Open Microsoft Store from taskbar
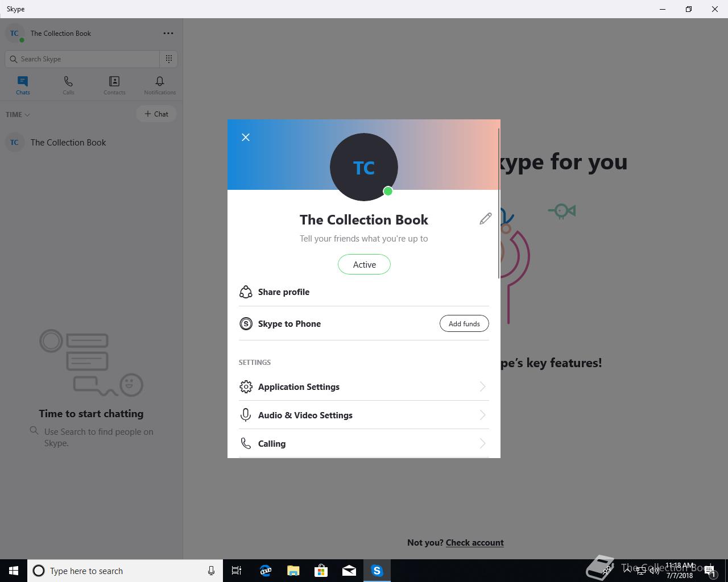 point(321,571)
